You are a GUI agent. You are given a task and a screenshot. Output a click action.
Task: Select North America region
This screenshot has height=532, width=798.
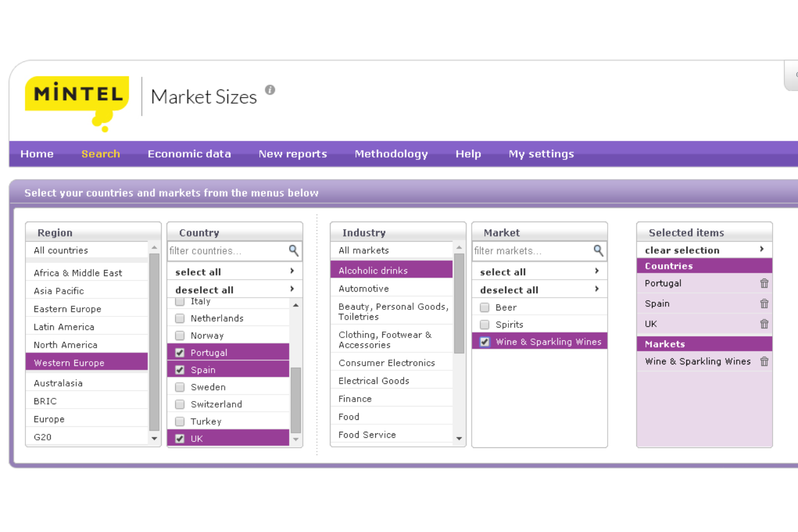[87, 344]
